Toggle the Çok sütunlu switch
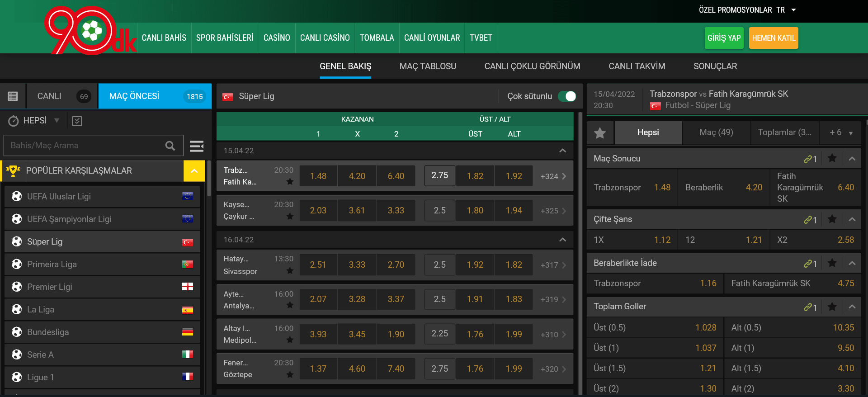Viewport: 868px width, 397px height. (x=567, y=96)
